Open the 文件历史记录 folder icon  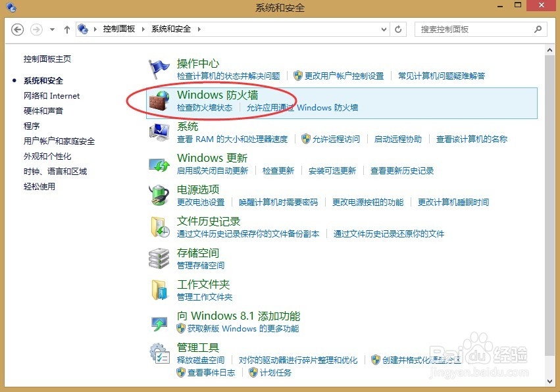160,227
